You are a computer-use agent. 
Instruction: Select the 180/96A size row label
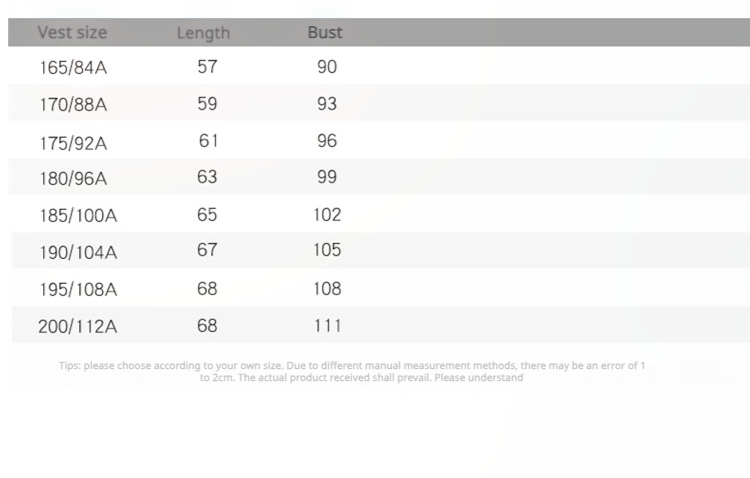(x=73, y=179)
